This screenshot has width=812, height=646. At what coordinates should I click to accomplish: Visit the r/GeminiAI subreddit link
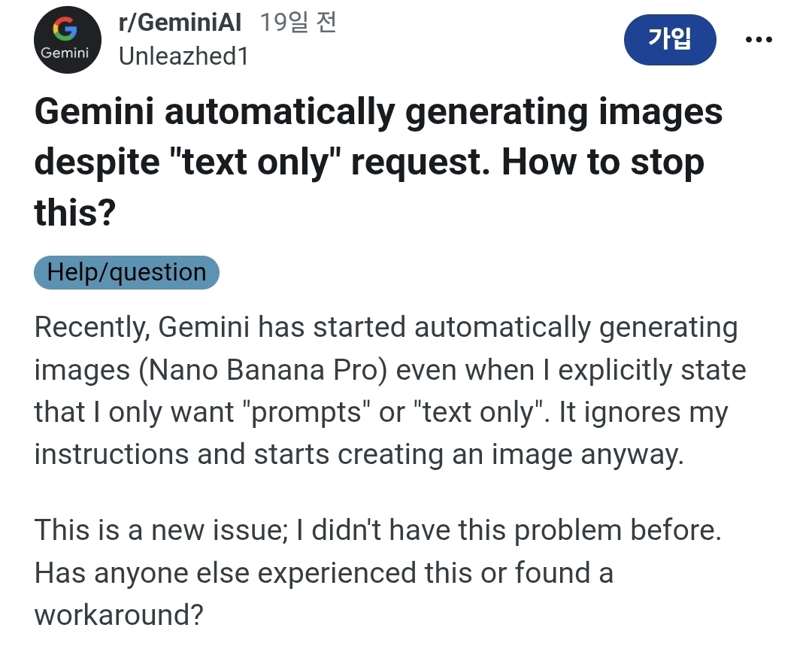[180, 22]
